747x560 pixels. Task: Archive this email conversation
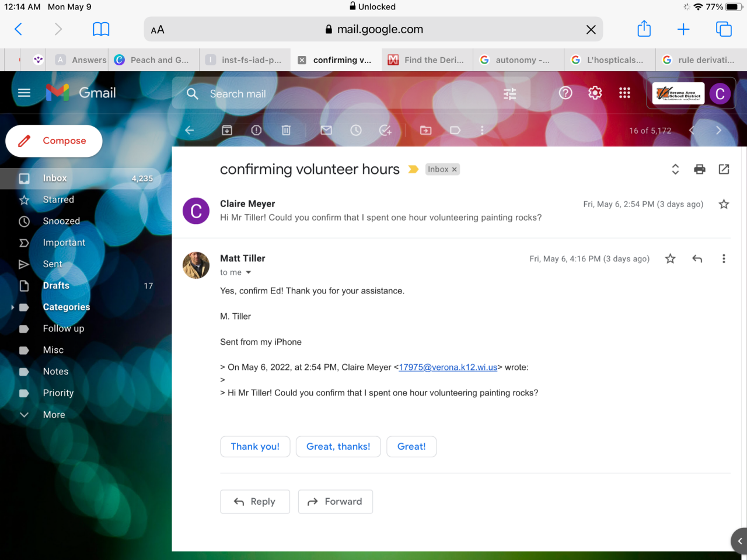click(227, 130)
